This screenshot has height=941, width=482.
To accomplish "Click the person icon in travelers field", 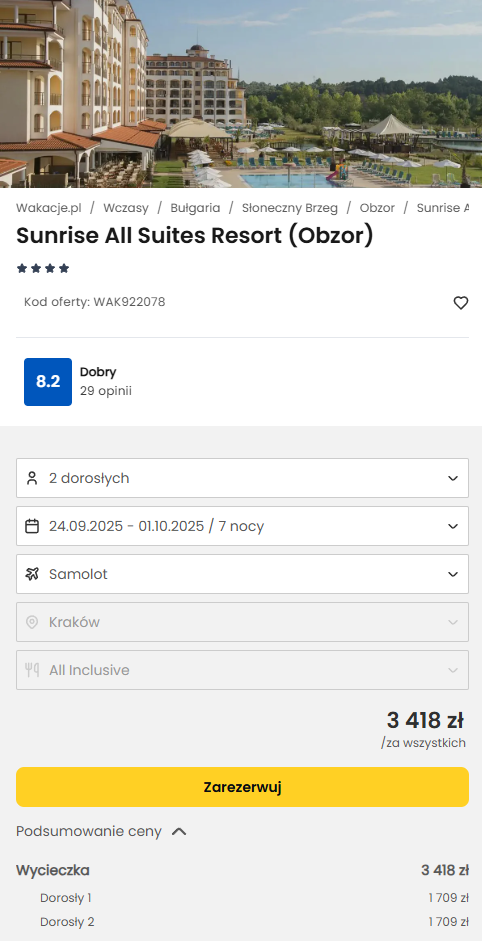I will 32,478.
